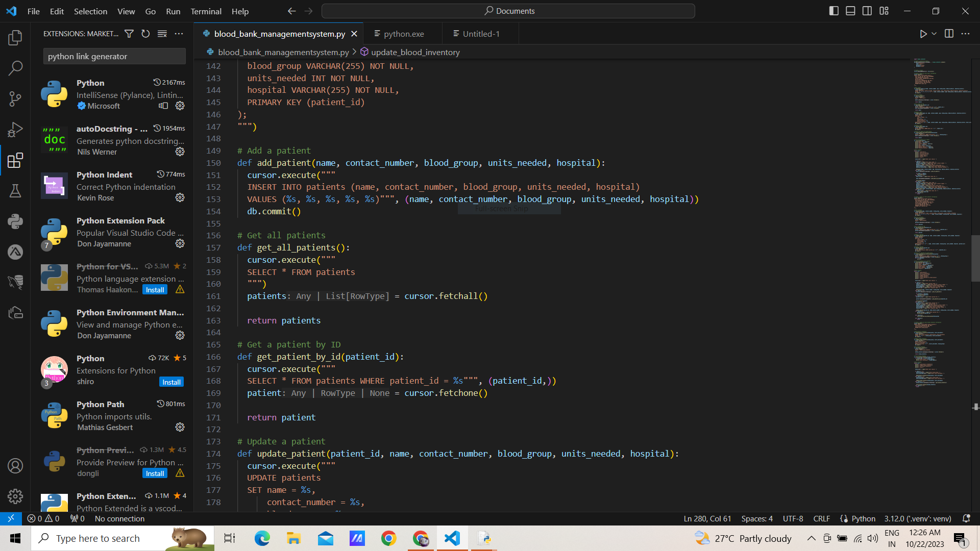This screenshot has width=980, height=551.
Task: Open Python extension gear settings
Action: (180, 106)
